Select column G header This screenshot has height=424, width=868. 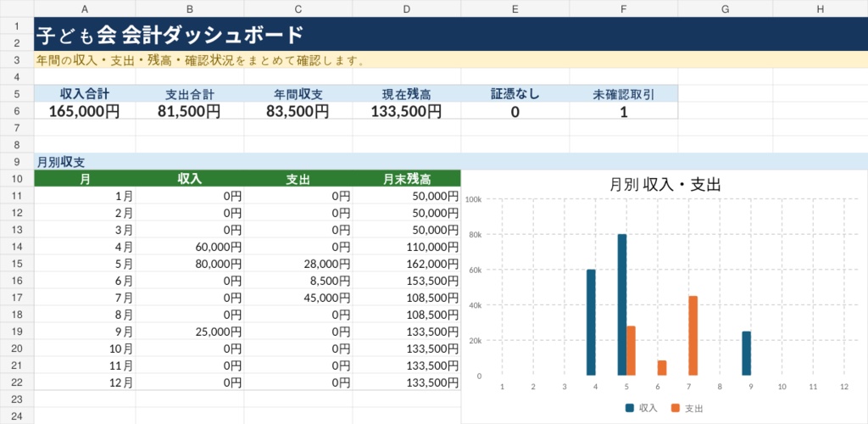726,8
